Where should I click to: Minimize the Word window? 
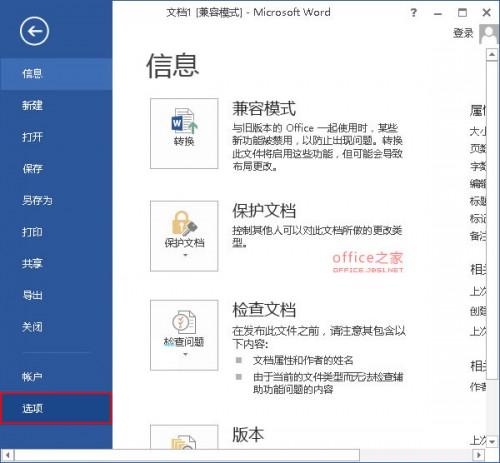coord(438,13)
